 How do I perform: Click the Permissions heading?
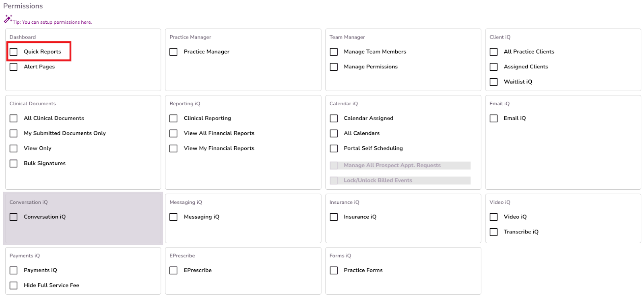[x=23, y=6]
